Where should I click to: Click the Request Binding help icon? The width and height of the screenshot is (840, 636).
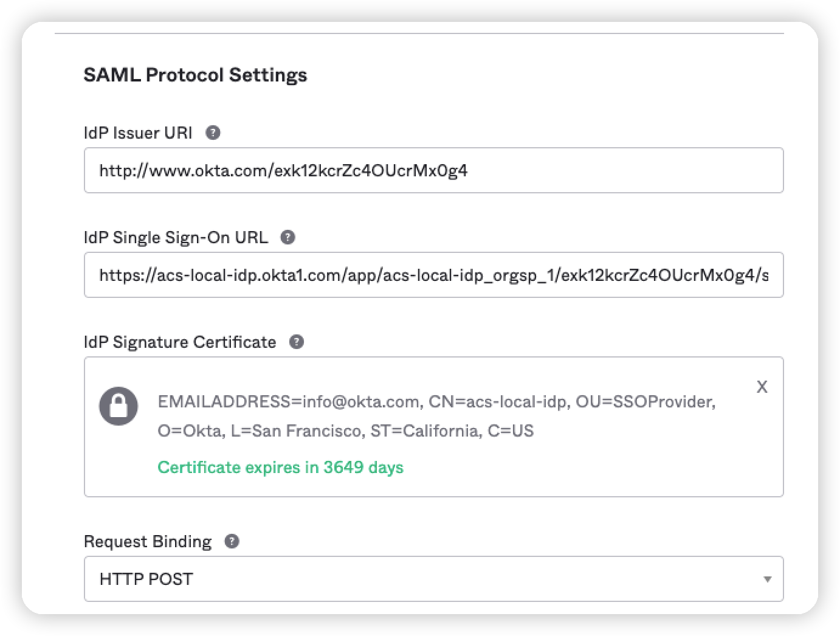coord(232,541)
